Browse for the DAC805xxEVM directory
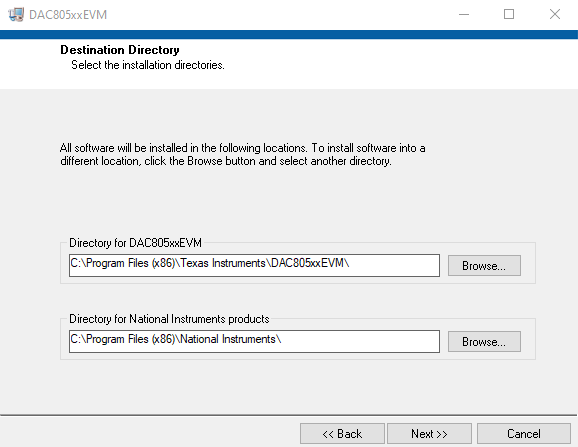Viewport: 578px width, 447px height. (x=484, y=265)
